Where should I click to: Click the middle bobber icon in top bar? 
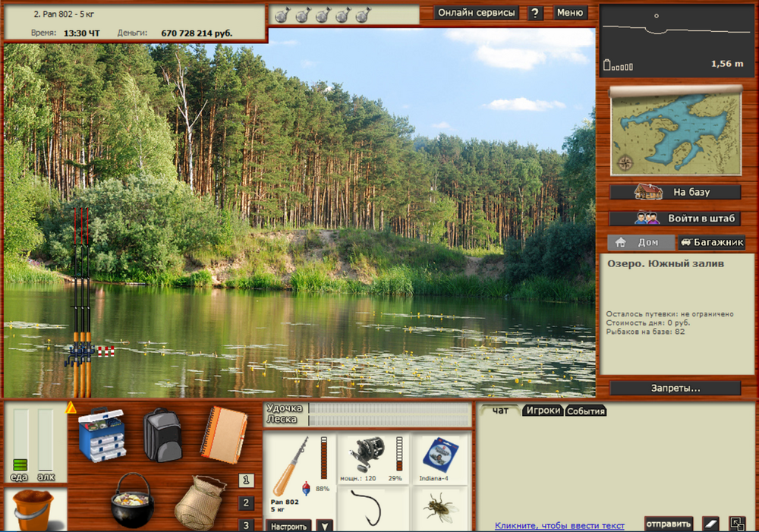pos(323,15)
